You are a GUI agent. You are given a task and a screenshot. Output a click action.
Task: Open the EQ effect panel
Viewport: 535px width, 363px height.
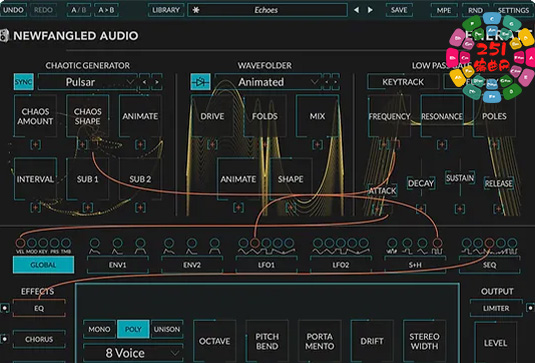click(x=39, y=308)
